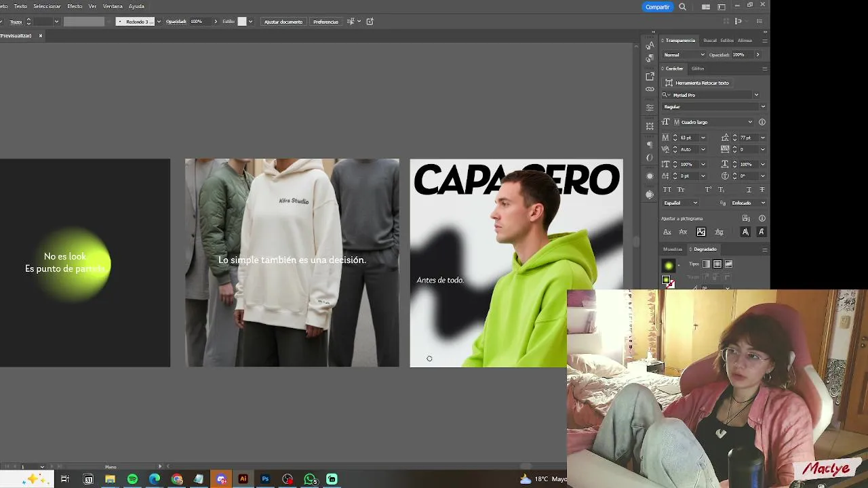868x488 pixels.
Task: Open the Carácter panel menu icon
Action: coord(764,68)
